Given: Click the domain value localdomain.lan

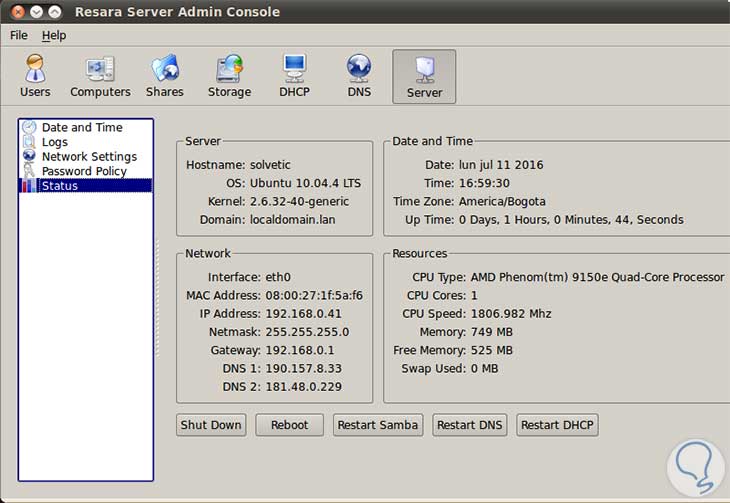Looking at the screenshot, I should click(292, 219).
